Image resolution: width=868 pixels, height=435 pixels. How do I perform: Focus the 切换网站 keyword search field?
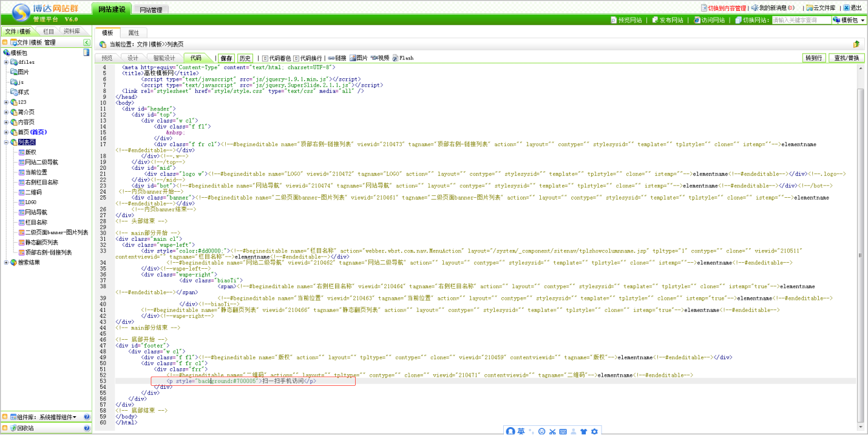pyautogui.click(x=801, y=20)
